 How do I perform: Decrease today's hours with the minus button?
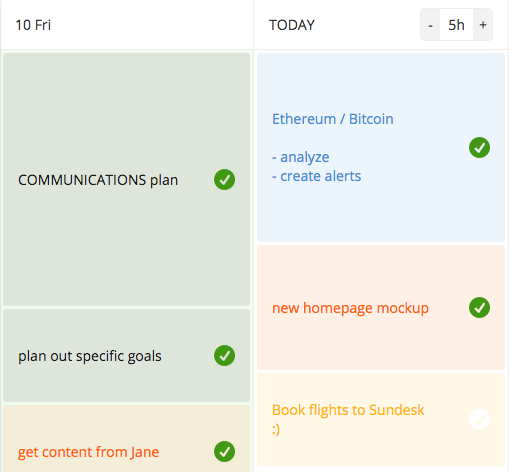[430, 25]
